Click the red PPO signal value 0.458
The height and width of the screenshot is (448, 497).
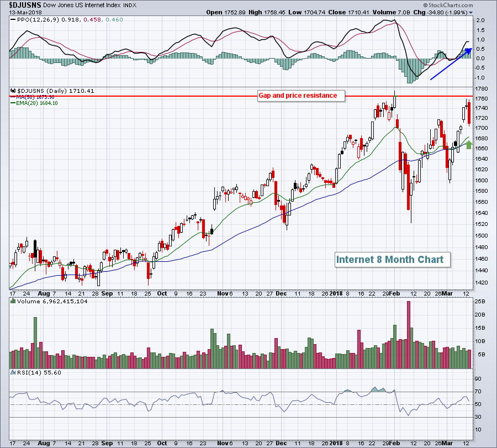92,20
